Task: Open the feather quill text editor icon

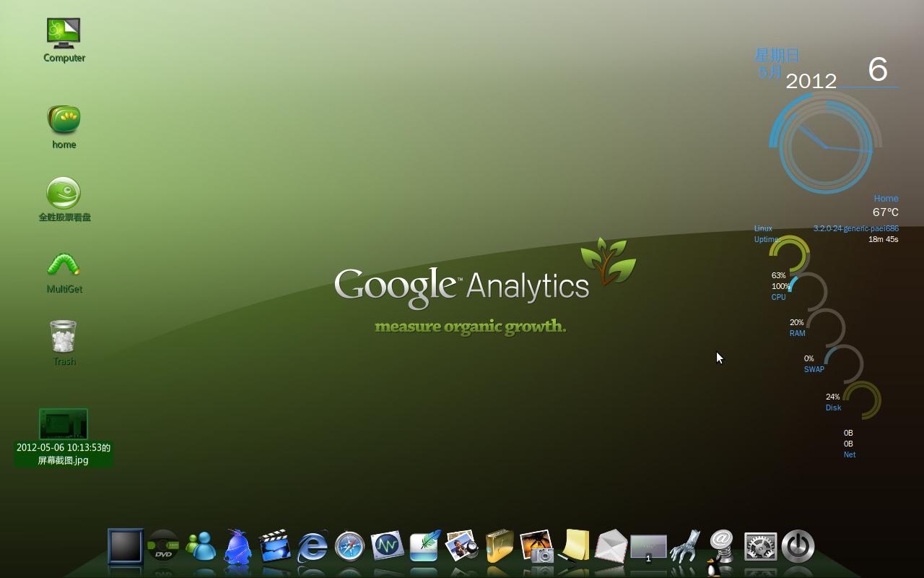Action: pyautogui.click(x=424, y=546)
